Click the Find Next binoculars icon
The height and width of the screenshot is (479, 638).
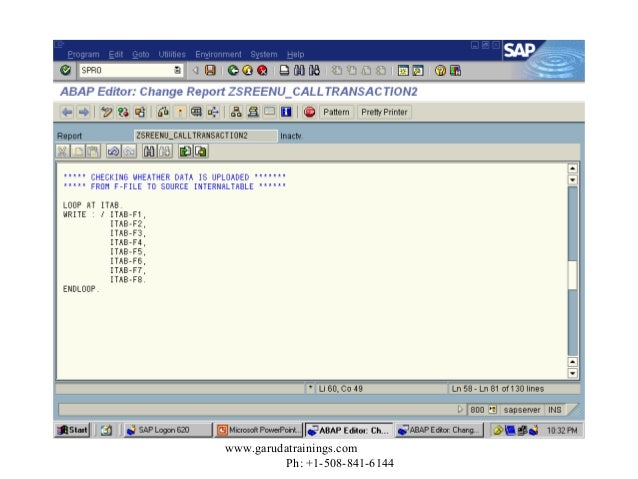(x=314, y=70)
